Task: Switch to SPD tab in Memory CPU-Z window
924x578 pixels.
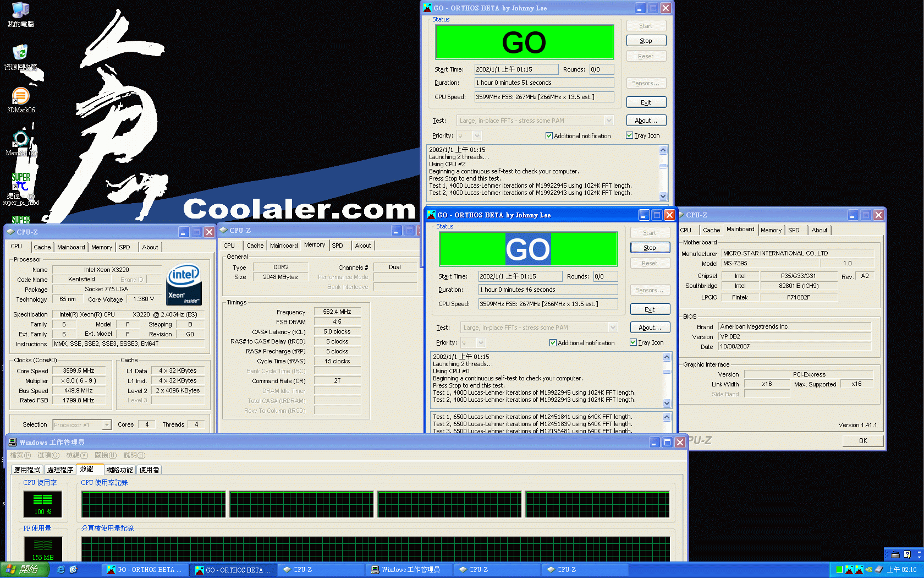Action: pos(337,246)
